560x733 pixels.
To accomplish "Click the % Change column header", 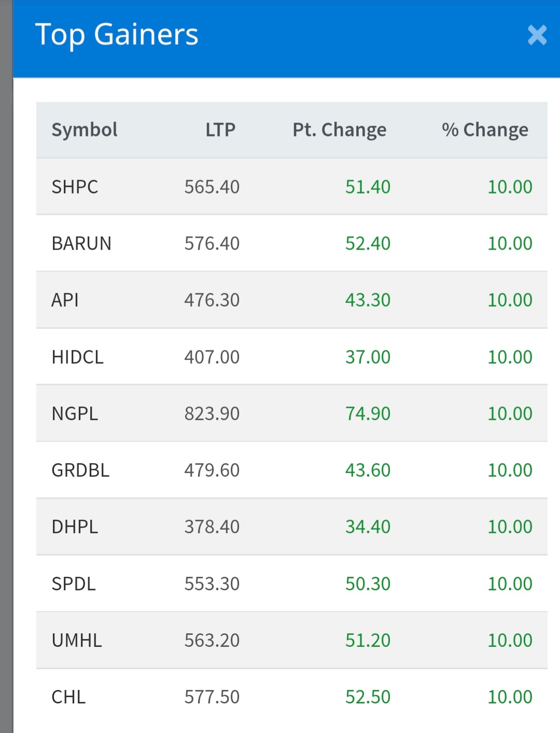I will [x=485, y=130].
